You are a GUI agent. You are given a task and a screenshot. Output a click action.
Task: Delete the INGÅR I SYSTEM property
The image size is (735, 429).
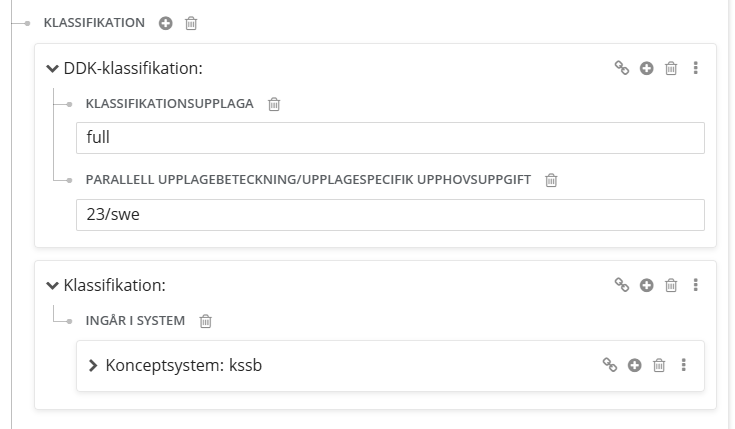click(205, 321)
